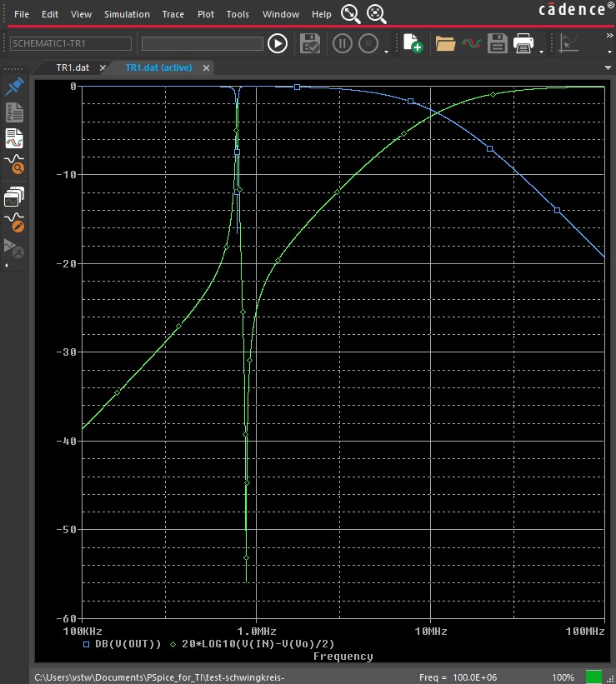Click the pin marker tool icon
The image size is (616, 684).
coord(14,86)
